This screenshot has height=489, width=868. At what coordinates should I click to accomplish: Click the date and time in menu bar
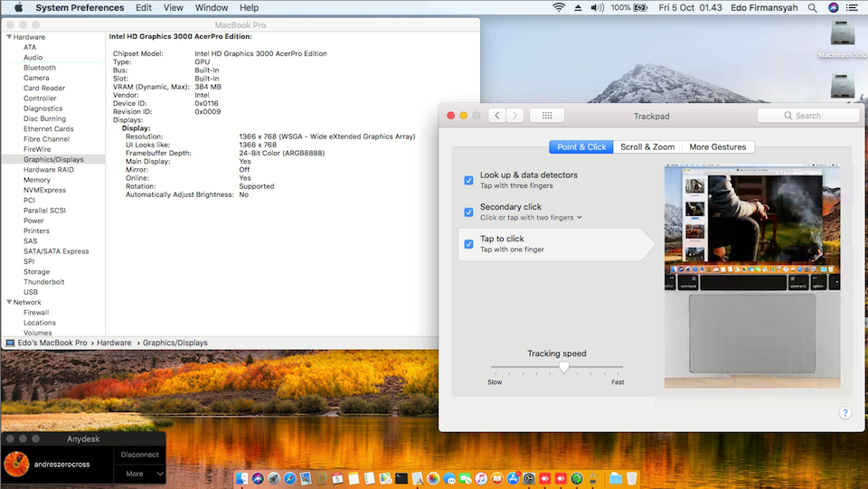coord(690,8)
